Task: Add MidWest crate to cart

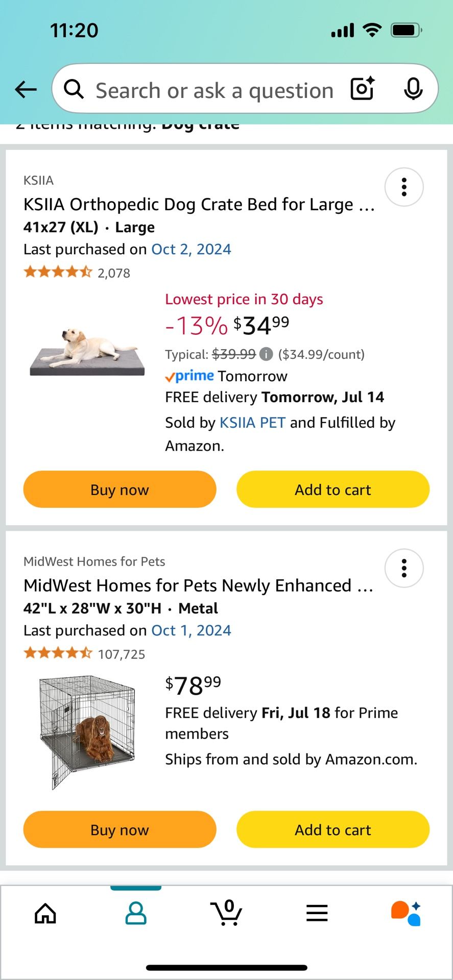Action: coord(333,829)
